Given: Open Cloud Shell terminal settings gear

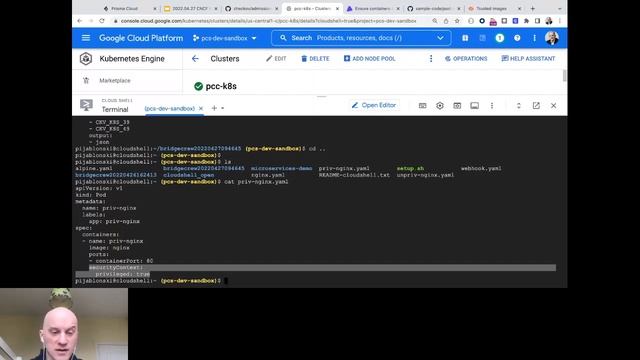Looking at the screenshot, I should coord(440,106).
